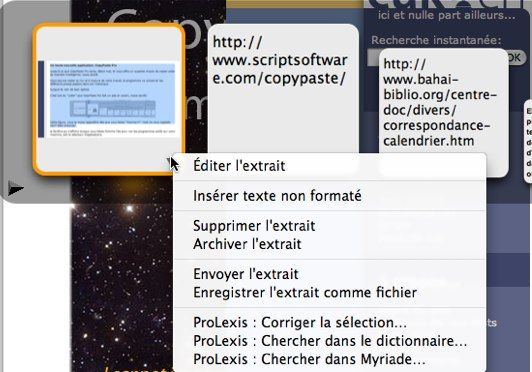Select the scriptsoftware.com/copypaste clip
Viewport: 532px width, 372px height.
pyautogui.click(x=283, y=89)
